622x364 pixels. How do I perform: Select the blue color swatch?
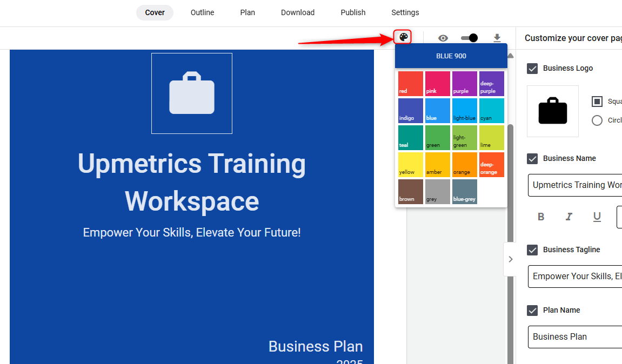coord(438,111)
